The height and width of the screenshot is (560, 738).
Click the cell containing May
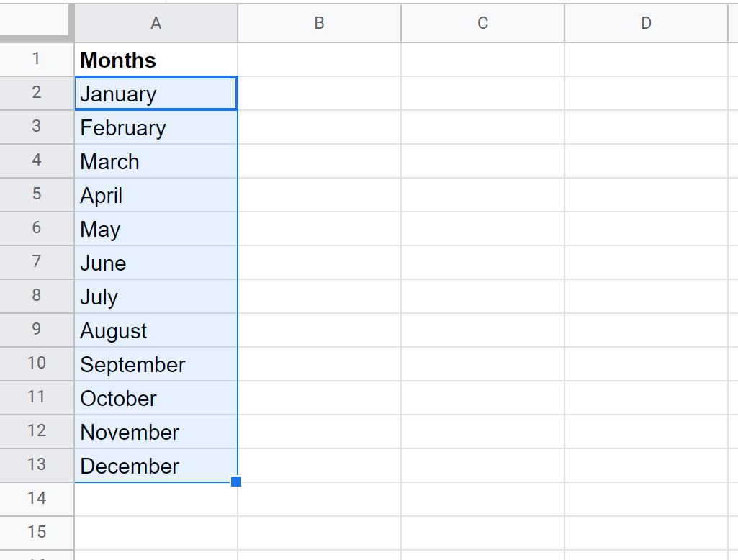pos(156,229)
